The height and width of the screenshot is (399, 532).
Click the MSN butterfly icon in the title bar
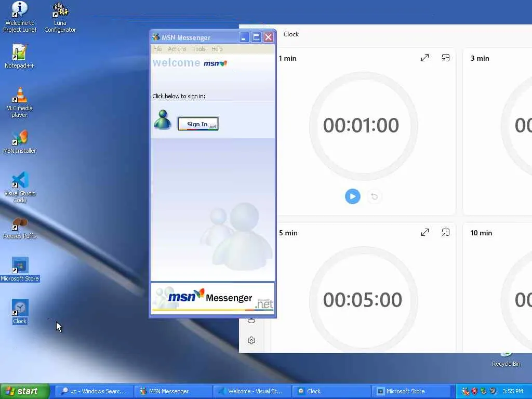(156, 37)
